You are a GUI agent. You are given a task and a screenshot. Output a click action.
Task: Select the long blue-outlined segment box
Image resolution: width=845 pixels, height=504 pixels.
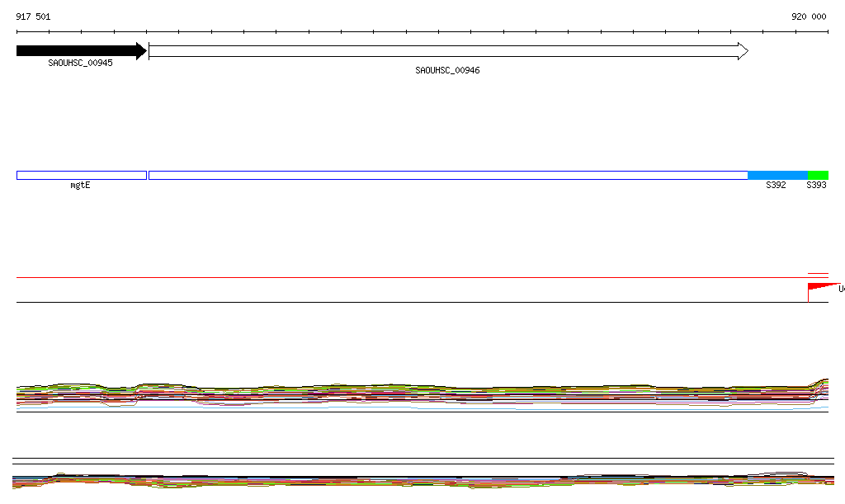click(x=447, y=175)
